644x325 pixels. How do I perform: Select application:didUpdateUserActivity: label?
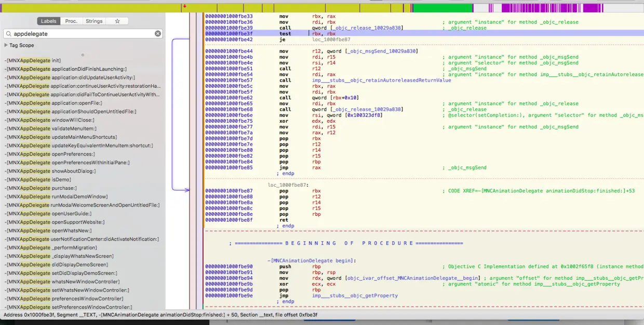click(x=70, y=77)
